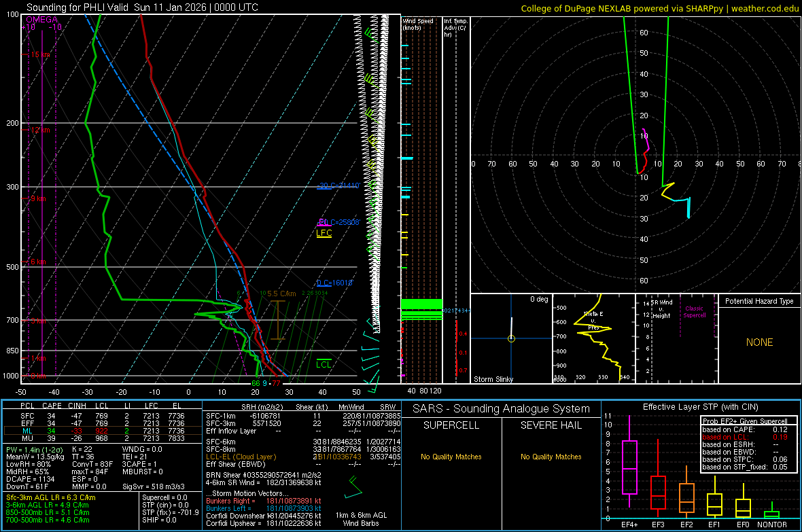
Task: Select the Storm Slinky label
Action: (493, 379)
